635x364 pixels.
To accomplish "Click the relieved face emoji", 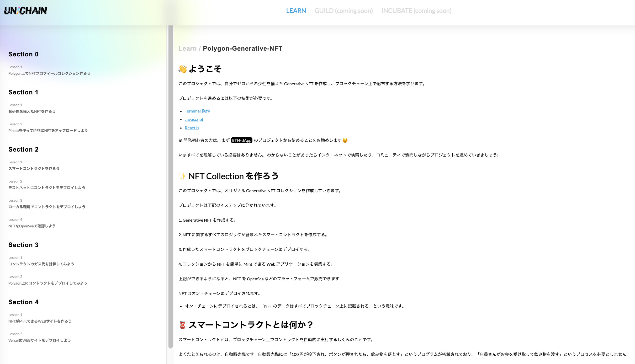I will tap(345, 140).
